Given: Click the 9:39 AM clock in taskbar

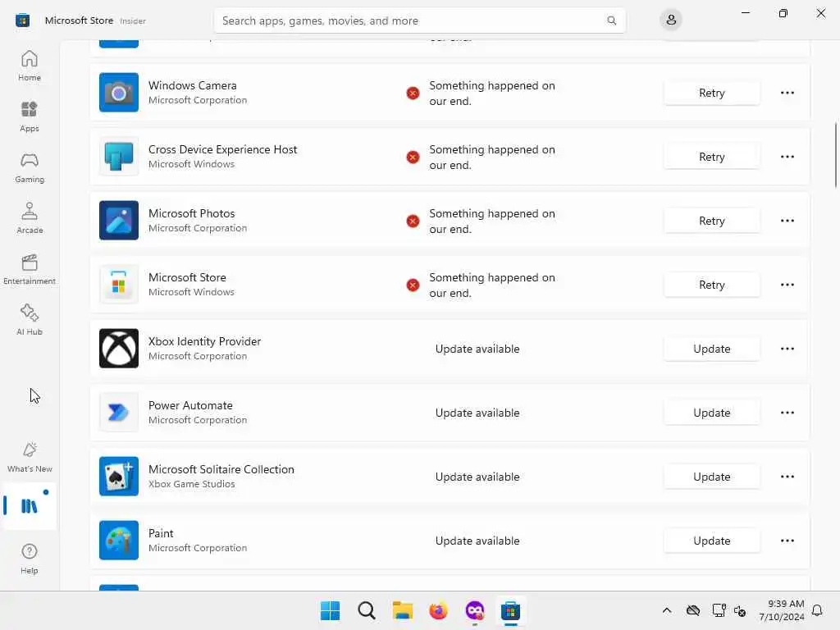Looking at the screenshot, I should (x=786, y=604).
